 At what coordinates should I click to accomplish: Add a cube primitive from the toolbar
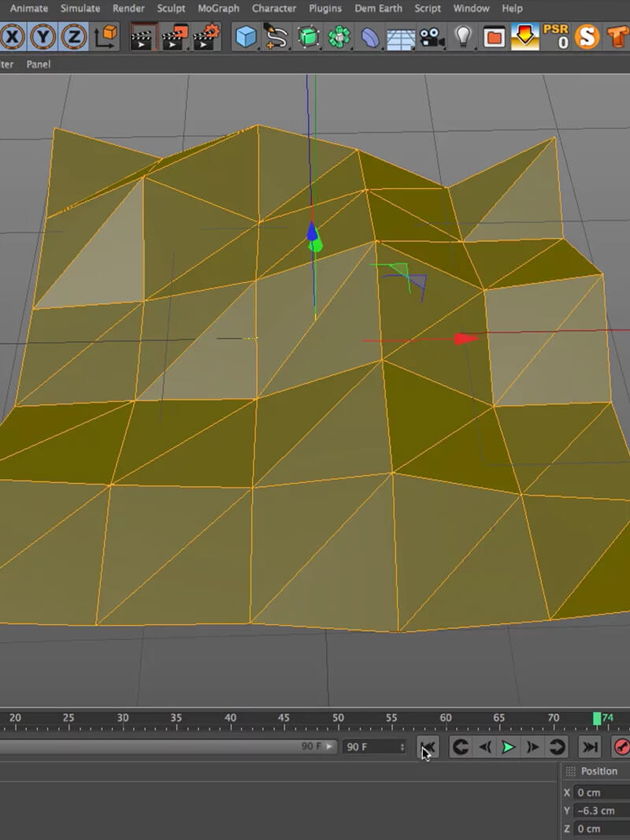coord(246,36)
